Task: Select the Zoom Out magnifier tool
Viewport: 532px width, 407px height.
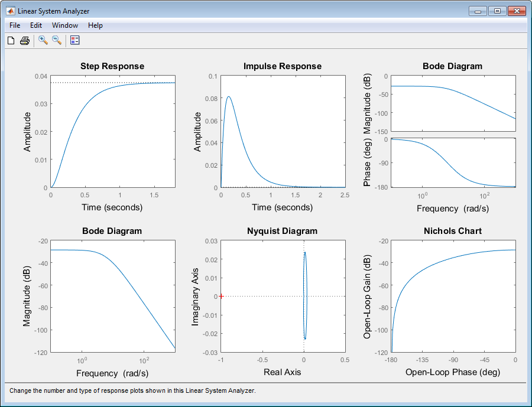Action: 57,40
